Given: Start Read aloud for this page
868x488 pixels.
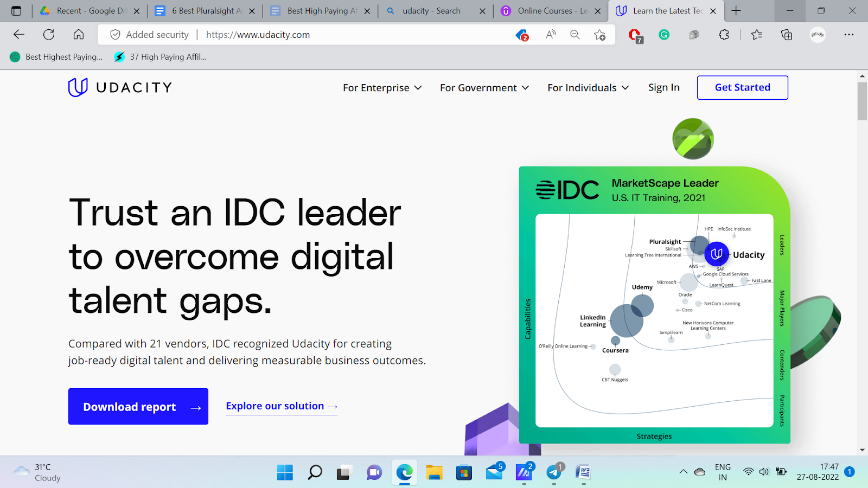Looking at the screenshot, I should click(551, 35).
